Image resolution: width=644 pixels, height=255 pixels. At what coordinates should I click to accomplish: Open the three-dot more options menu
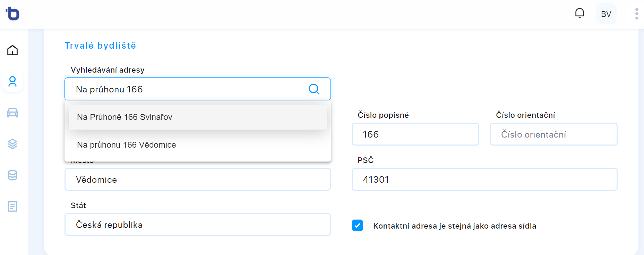pos(637,14)
